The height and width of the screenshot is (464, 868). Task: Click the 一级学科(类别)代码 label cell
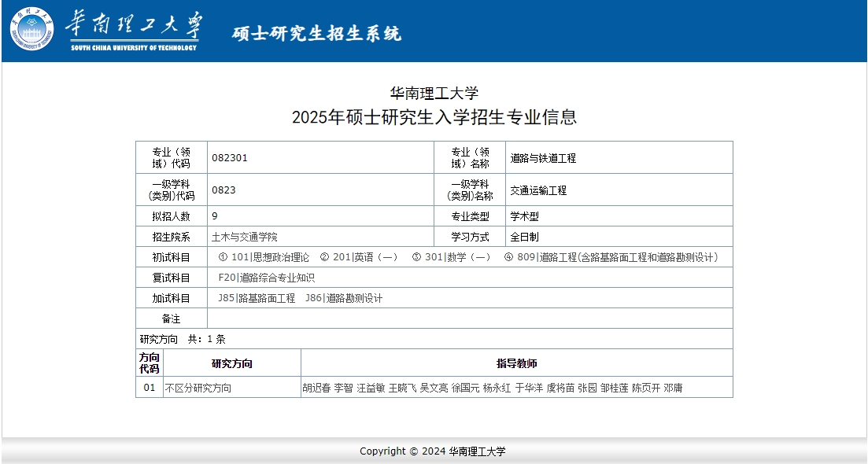(x=172, y=190)
